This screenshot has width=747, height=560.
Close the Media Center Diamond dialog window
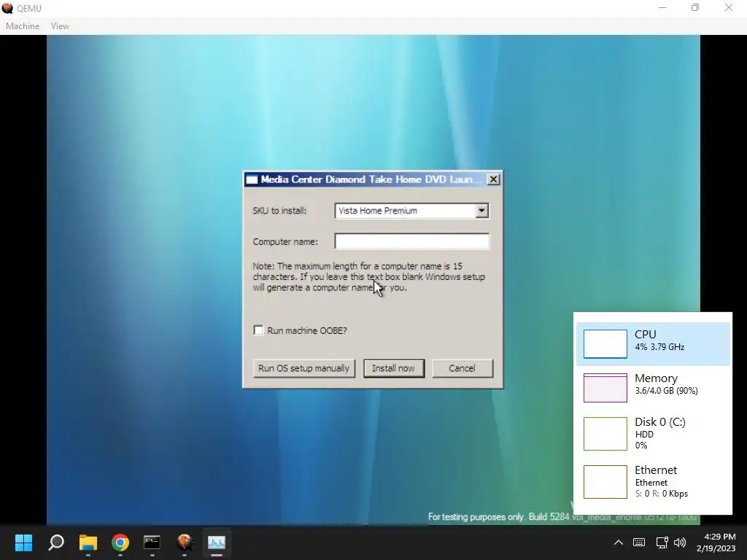click(494, 179)
